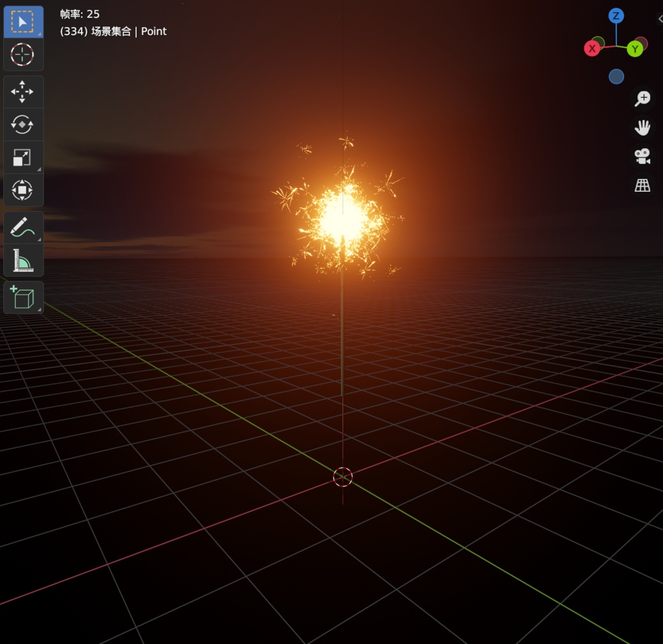This screenshot has width=663, height=644.
Task: Activate the 3D Cursor tool
Action: 23,54
